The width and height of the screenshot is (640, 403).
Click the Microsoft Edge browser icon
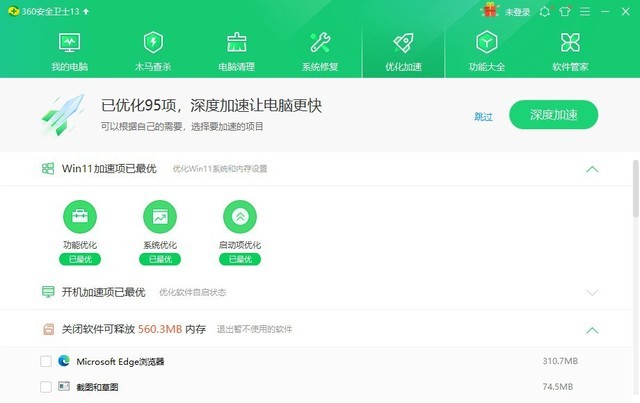click(64, 361)
